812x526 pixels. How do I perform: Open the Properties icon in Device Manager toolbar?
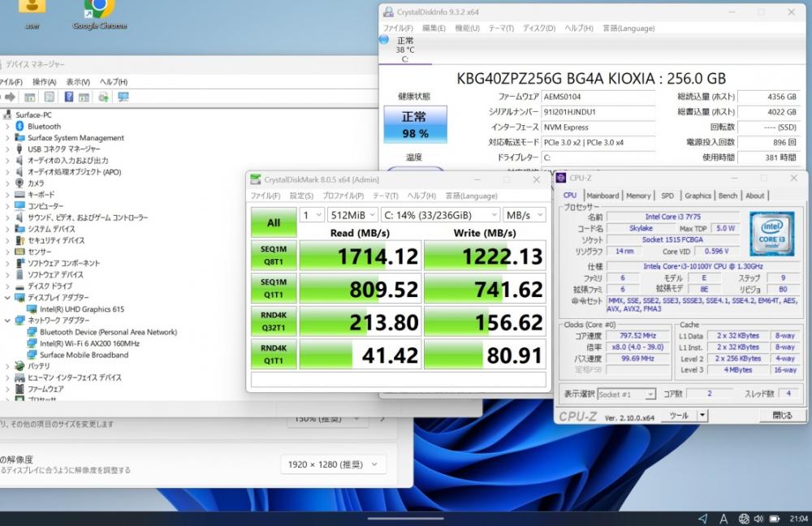50,97
